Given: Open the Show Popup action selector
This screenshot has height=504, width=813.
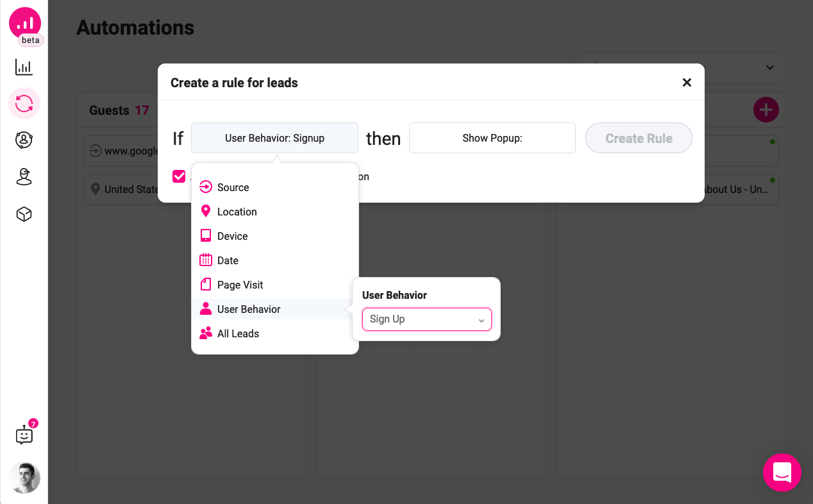Looking at the screenshot, I should (x=492, y=138).
